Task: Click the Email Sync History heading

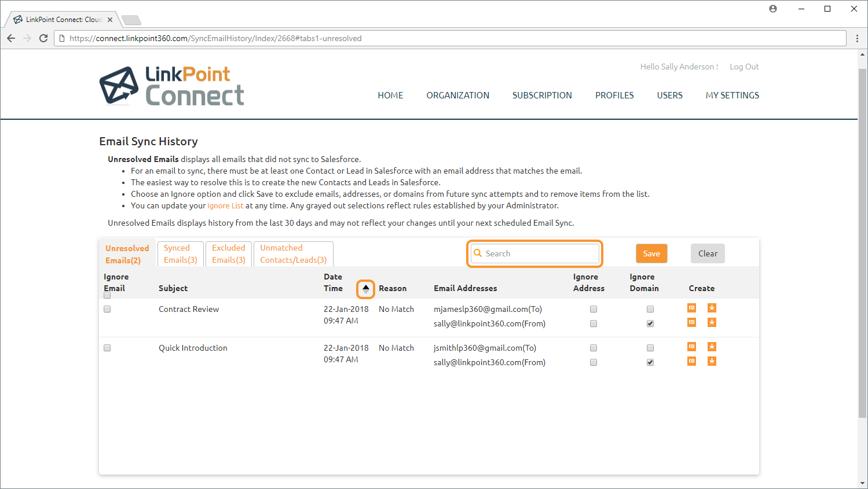Action: tap(148, 141)
